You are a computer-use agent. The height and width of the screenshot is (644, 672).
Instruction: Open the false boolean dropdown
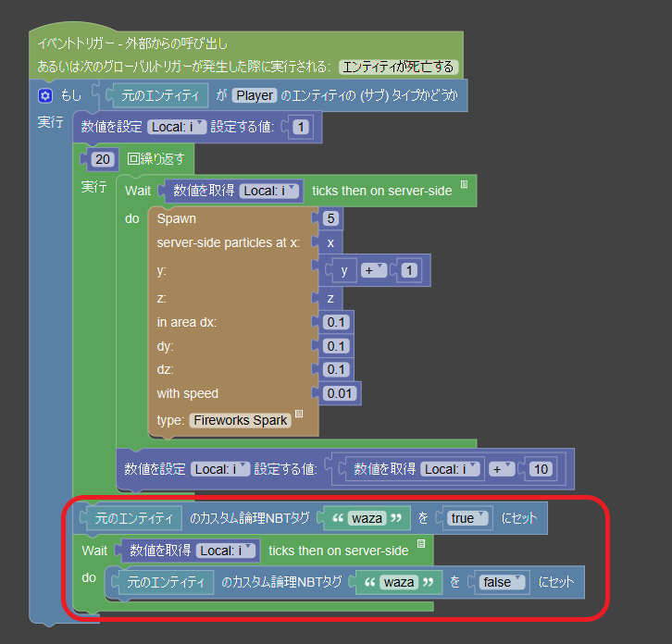[x=503, y=582]
